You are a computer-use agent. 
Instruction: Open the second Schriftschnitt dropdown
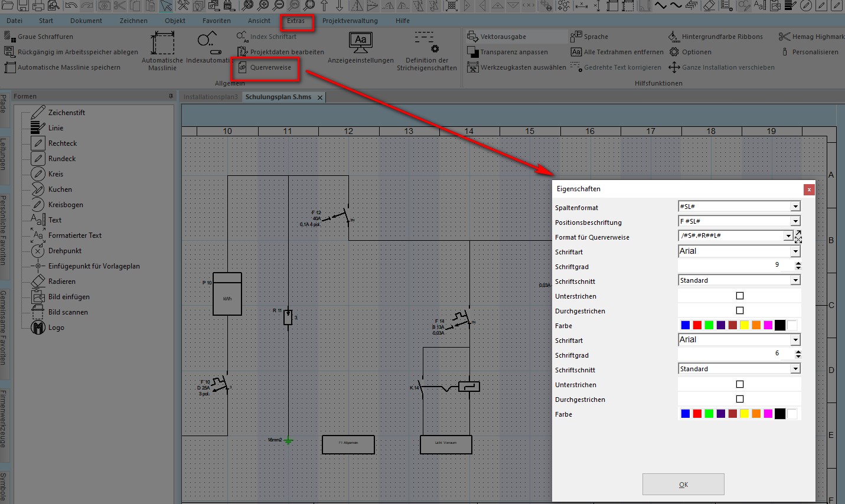tap(795, 369)
